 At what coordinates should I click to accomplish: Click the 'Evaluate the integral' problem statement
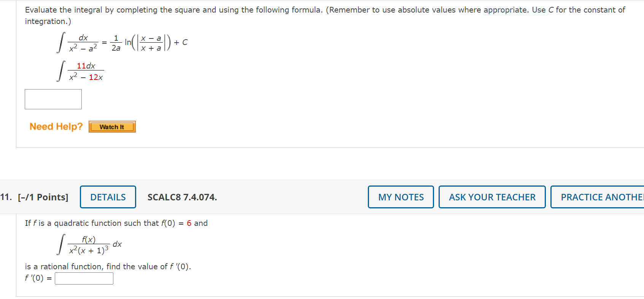pos(114,10)
